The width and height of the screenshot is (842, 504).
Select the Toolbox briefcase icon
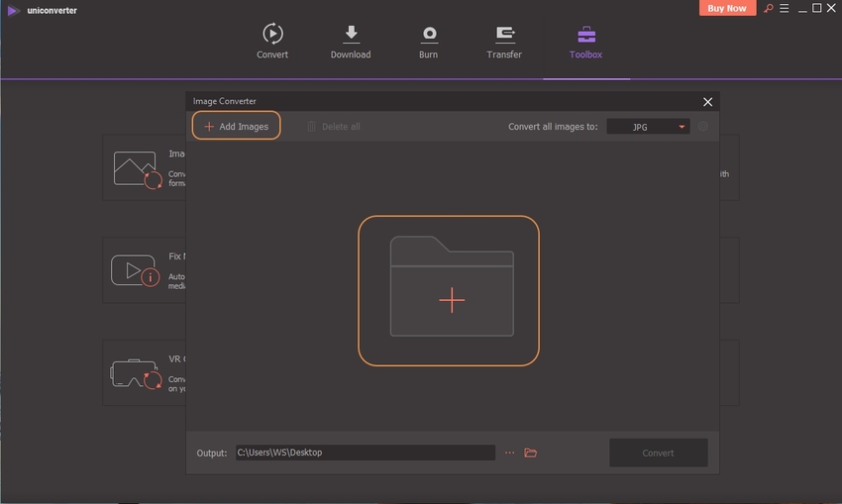pyautogui.click(x=585, y=34)
